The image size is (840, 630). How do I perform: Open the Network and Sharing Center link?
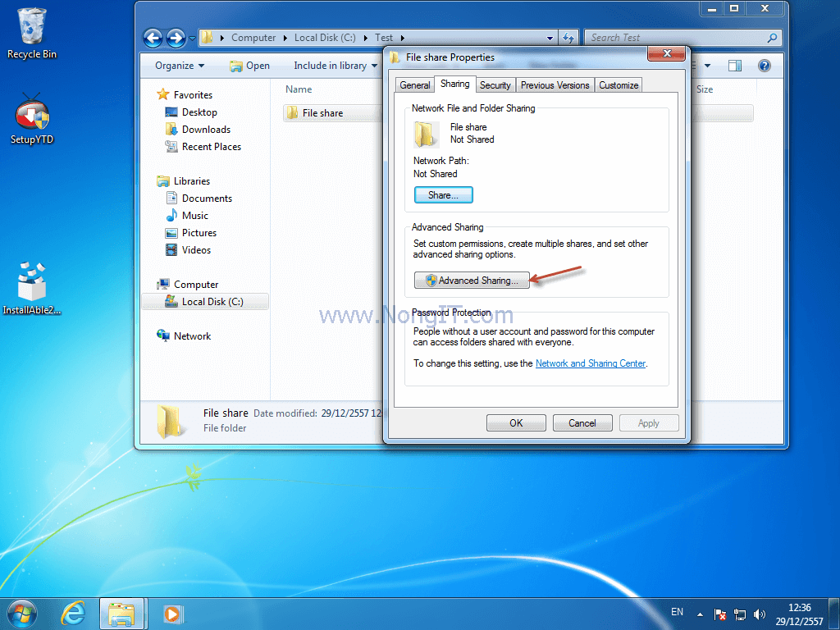(x=590, y=363)
